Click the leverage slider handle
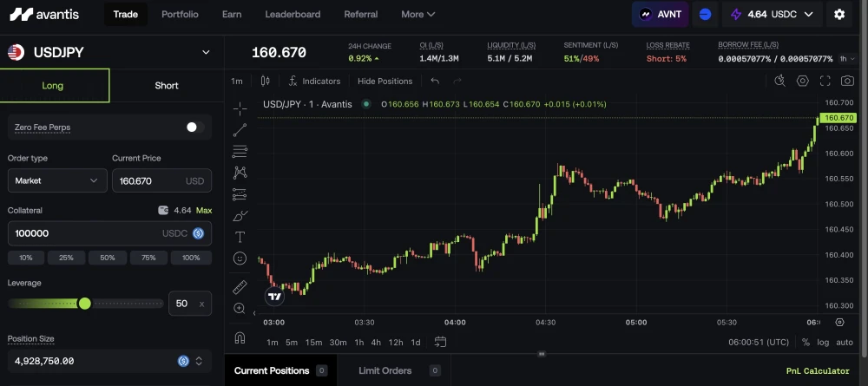868x386 pixels. (x=85, y=303)
